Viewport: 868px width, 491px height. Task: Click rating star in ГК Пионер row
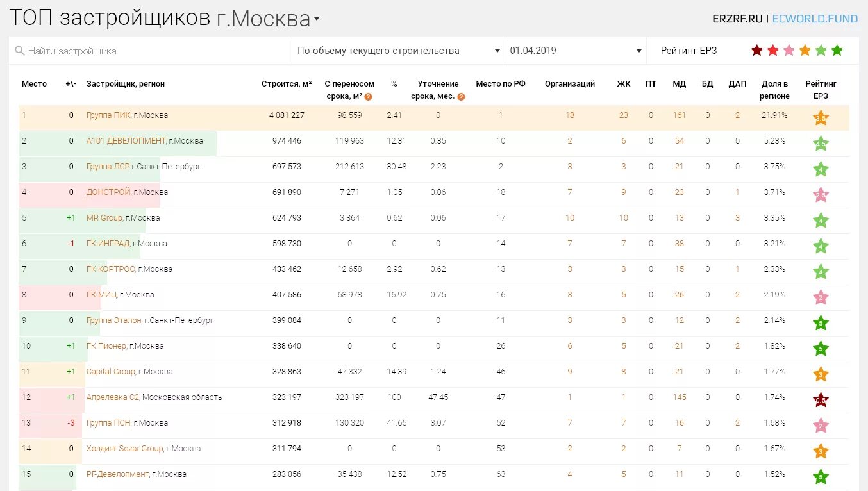click(821, 349)
